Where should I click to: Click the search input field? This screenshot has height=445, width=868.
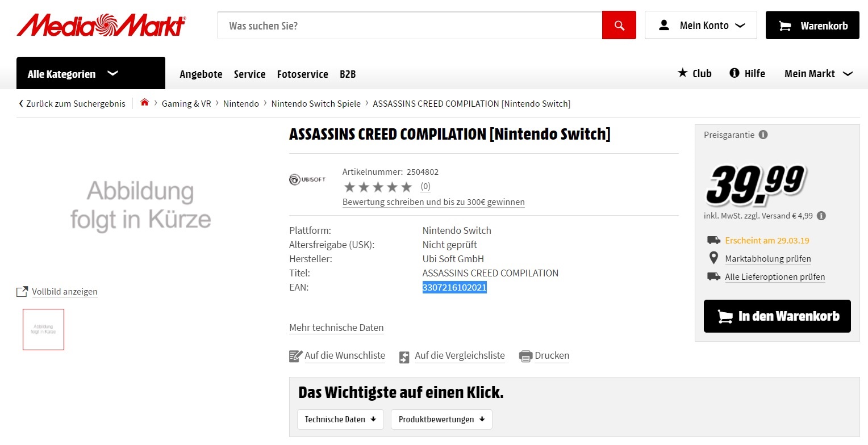point(409,26)
